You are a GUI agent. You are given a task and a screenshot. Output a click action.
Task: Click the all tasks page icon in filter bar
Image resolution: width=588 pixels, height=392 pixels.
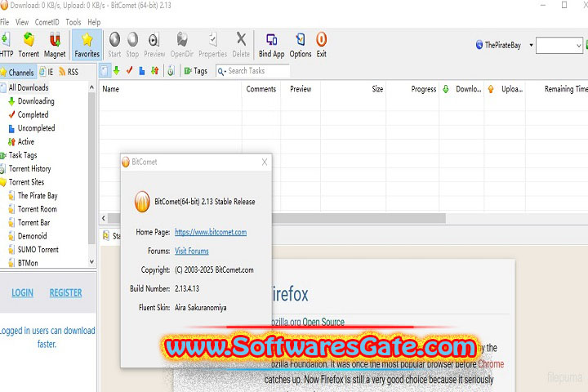pyautogui.click(x=105, y=70)
